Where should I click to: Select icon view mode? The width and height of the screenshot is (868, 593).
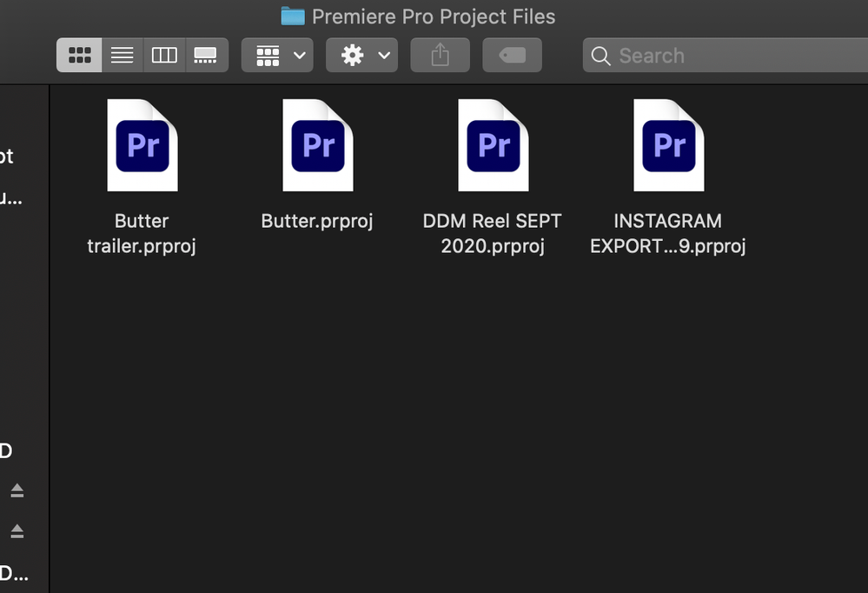79,55
